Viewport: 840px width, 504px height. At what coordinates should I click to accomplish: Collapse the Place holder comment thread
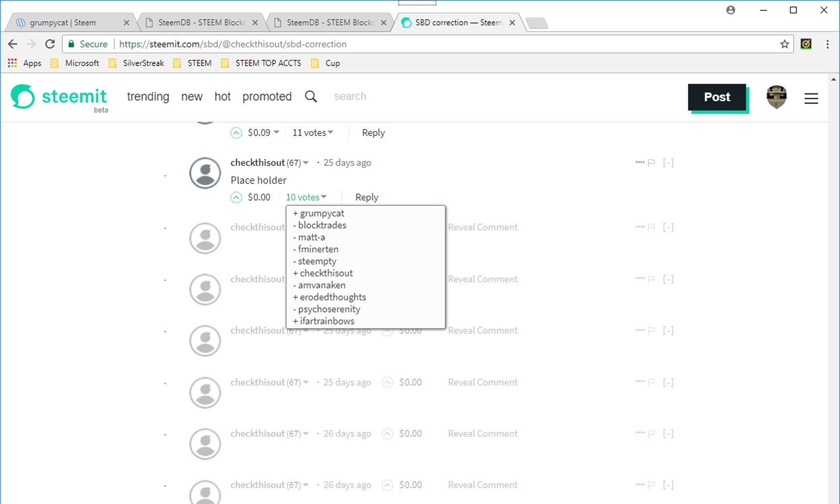point(668,163)
